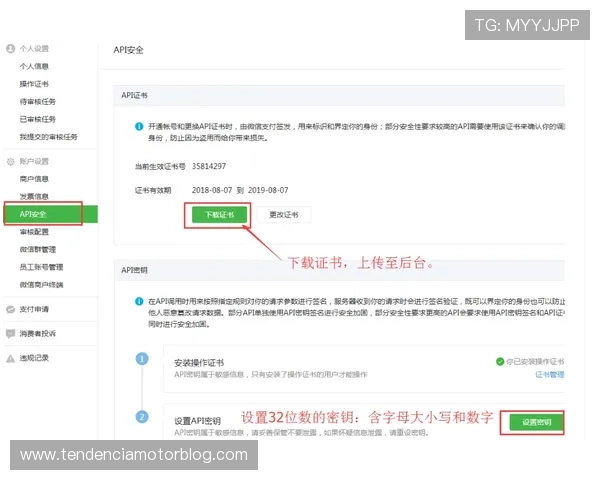600x480 pixels.
Task: Select the API安全 sidebar item
Action: click(x=51, y=214)
